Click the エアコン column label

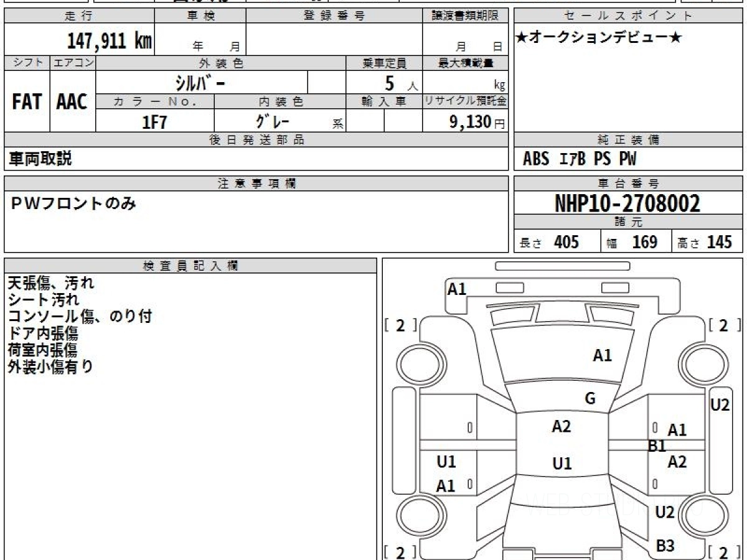73,63
